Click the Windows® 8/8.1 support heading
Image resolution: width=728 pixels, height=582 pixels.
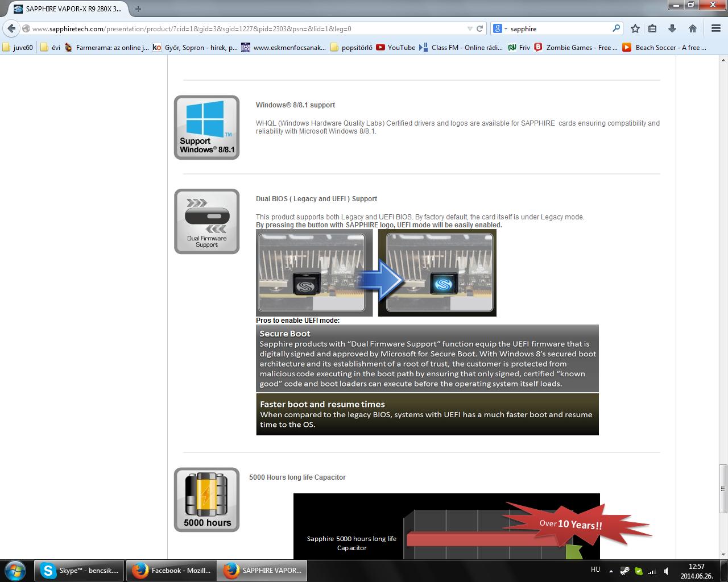coord(295,105)
